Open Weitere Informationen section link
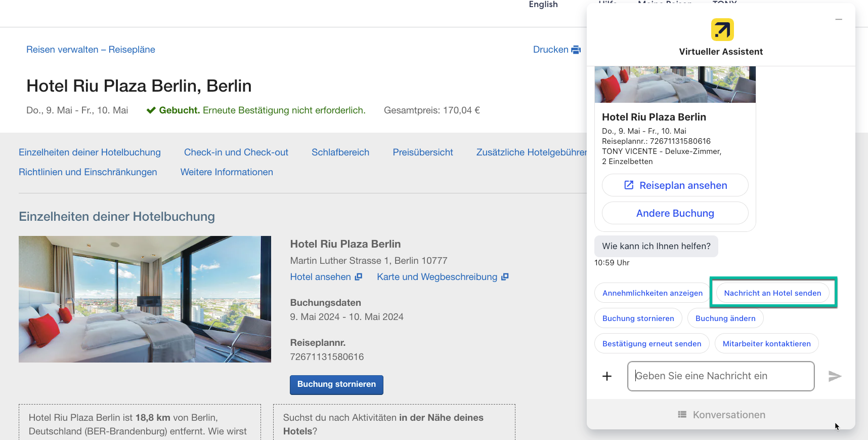The height and width of the screenshot is (440, 868). pyautogui.click(x=227, y=172)
